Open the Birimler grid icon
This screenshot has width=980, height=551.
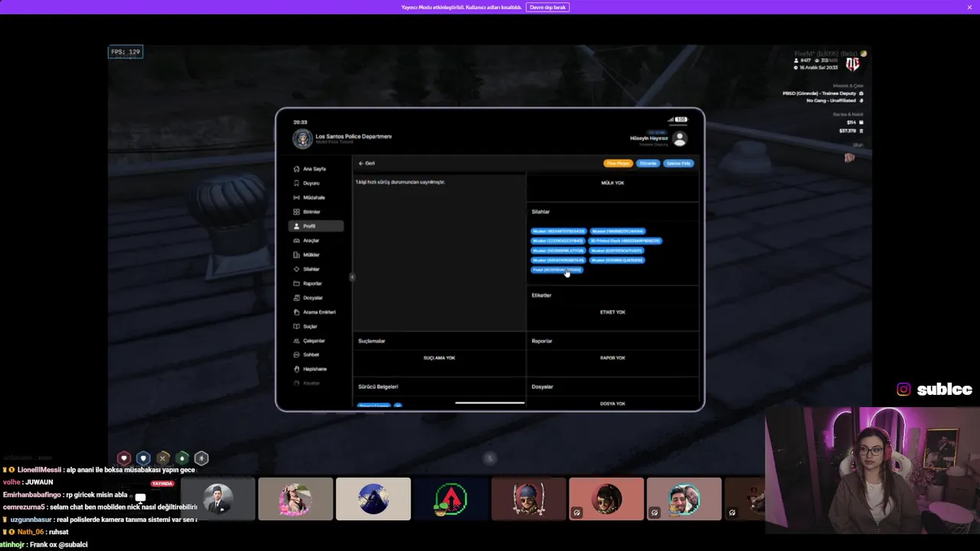point(296,212)
